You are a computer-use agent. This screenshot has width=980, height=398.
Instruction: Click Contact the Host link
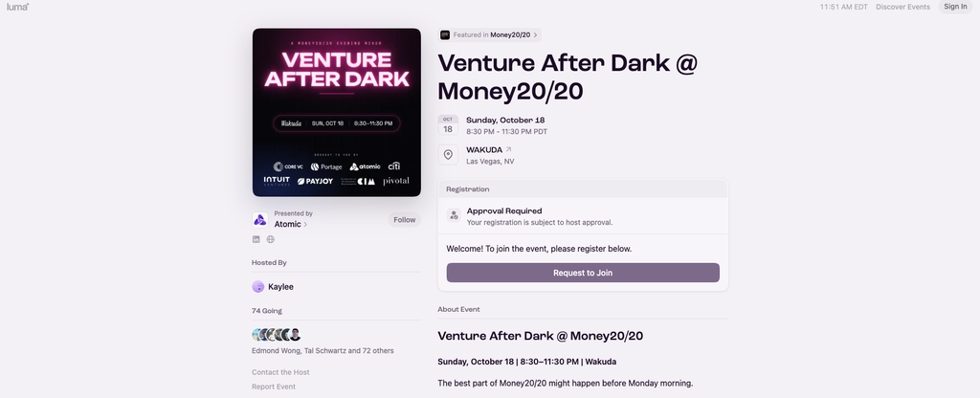[280, 372]
